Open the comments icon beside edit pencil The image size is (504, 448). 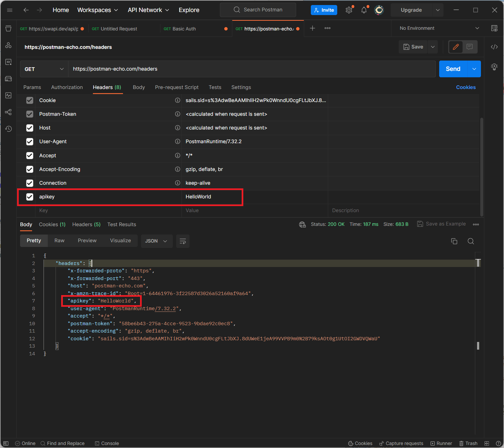coord(470,47)
